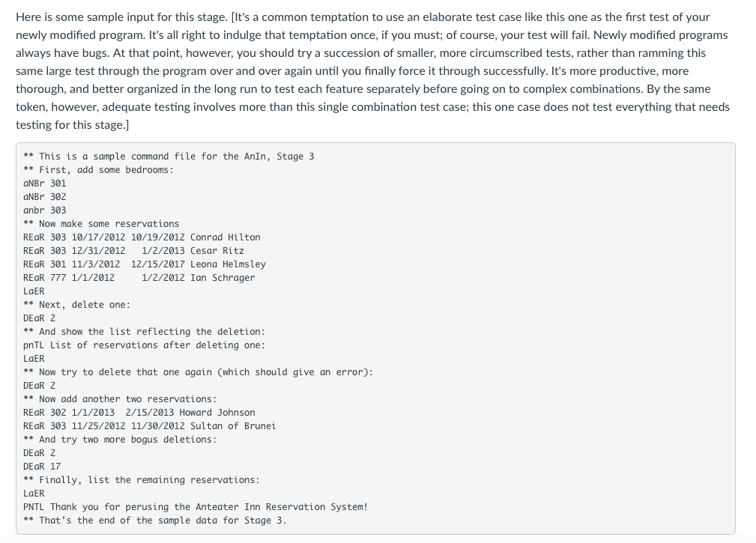Click the first LaER command
This screenshot has width=756, height=543.
pyautogui.click(x=34, y=291)
